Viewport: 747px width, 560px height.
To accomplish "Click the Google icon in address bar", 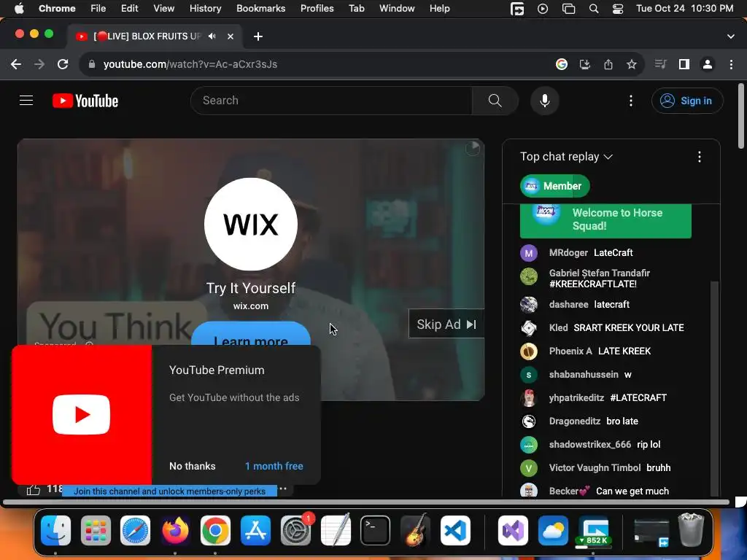I will (x=562, y=64).
